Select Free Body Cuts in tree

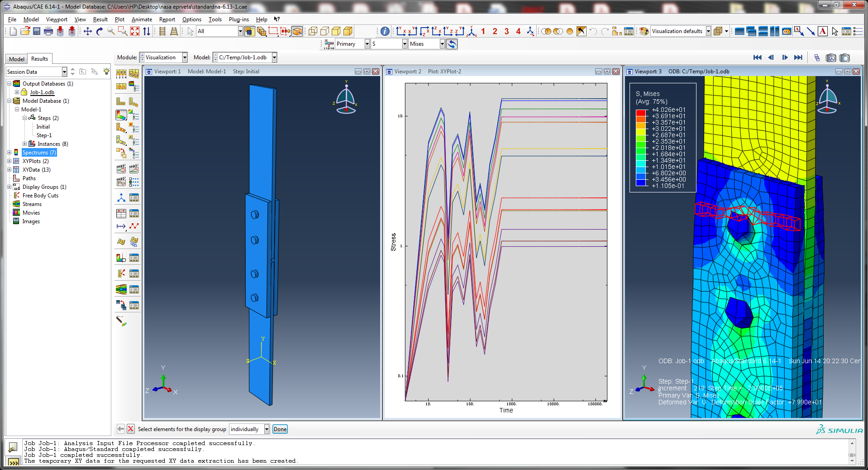click(x=40, y=196)
